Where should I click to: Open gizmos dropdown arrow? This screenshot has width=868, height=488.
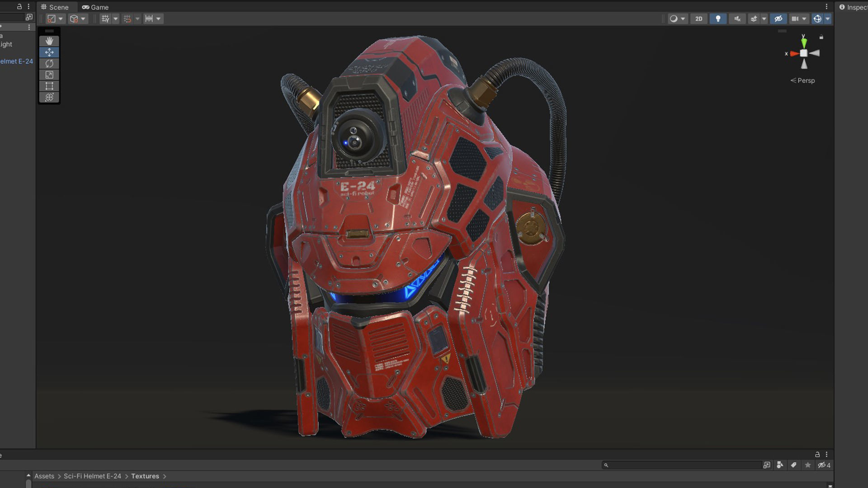click(828, 19)
